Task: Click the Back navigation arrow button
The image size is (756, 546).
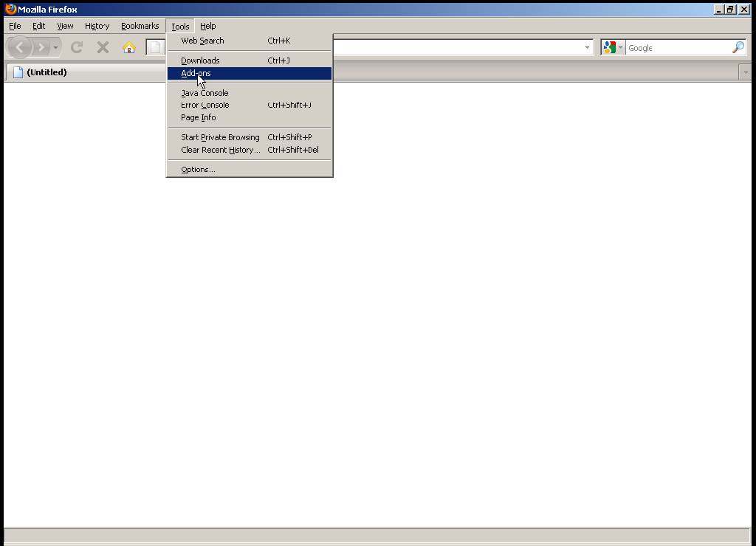Action: (19, 47)
